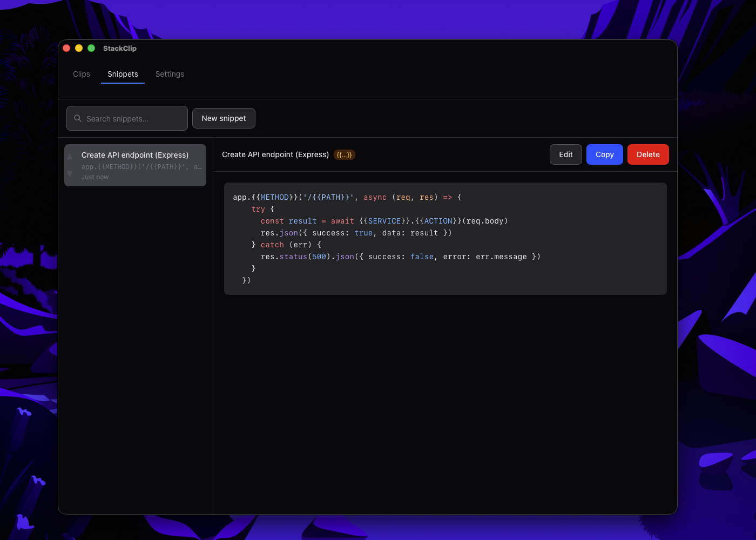Click the Just now timestamp on the snippet

95,177
